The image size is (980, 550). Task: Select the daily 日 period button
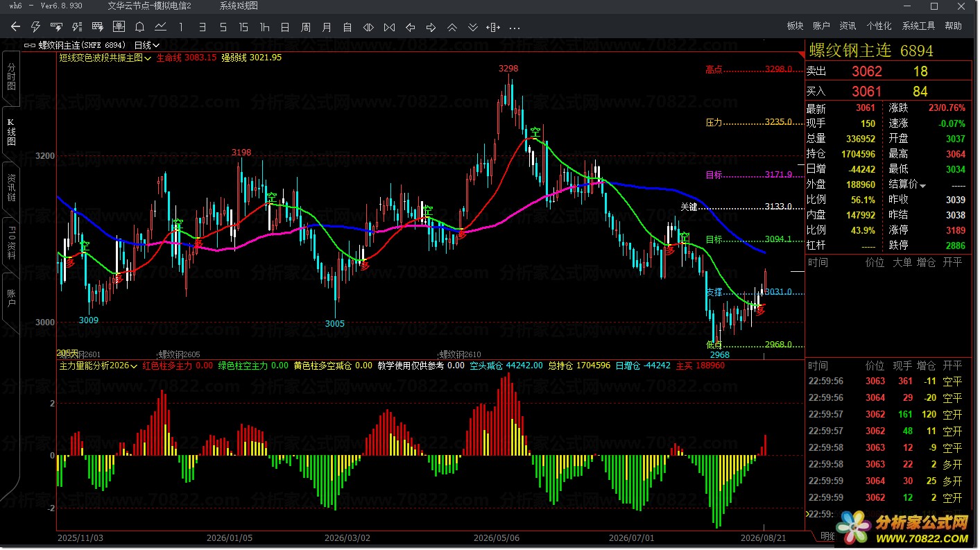[x=285, y=27]
